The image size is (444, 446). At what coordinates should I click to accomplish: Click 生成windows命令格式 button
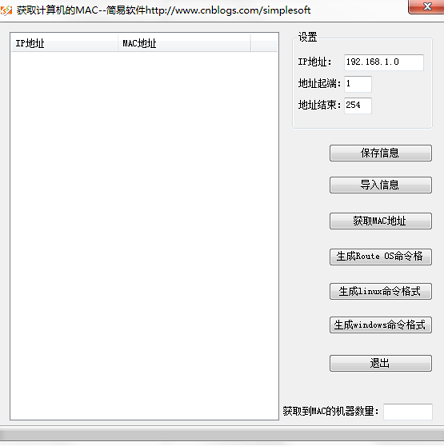pos(380,325)
